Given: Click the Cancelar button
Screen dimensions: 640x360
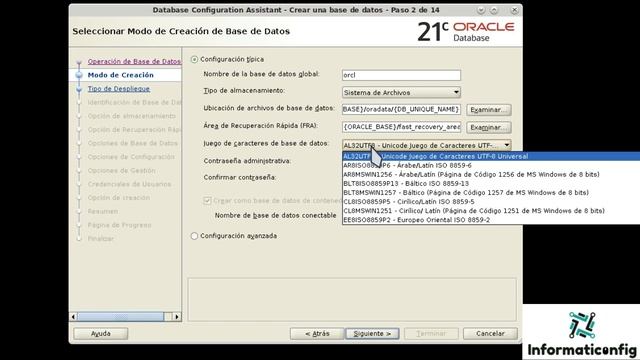Looking at the screenshot, I should 490,333.
